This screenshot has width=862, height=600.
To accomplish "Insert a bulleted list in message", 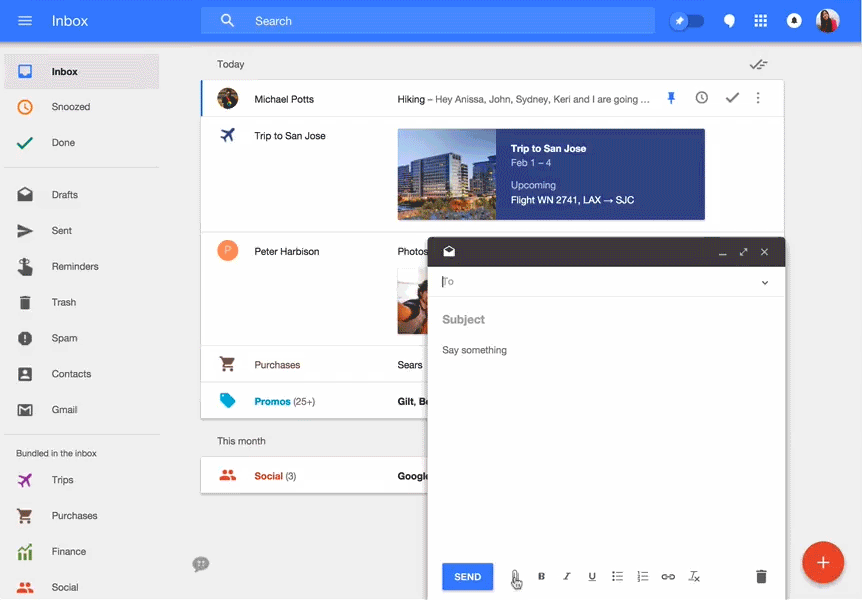I will click(618, 577).
